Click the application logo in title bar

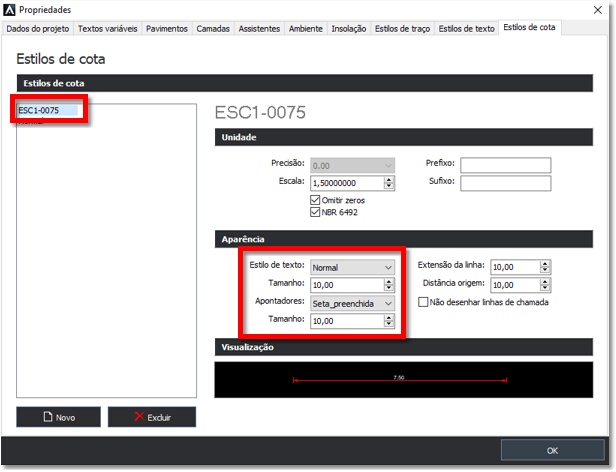tap(9, 9)
